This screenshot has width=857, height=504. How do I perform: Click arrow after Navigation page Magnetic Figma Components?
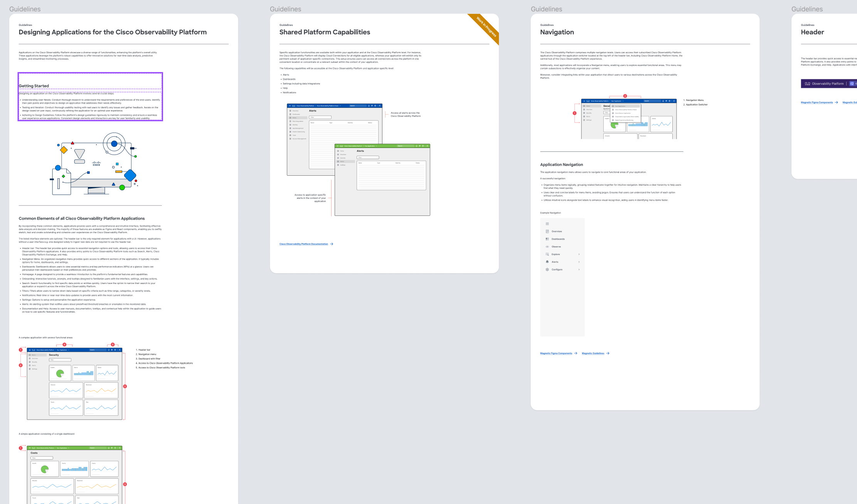point(576,353)
